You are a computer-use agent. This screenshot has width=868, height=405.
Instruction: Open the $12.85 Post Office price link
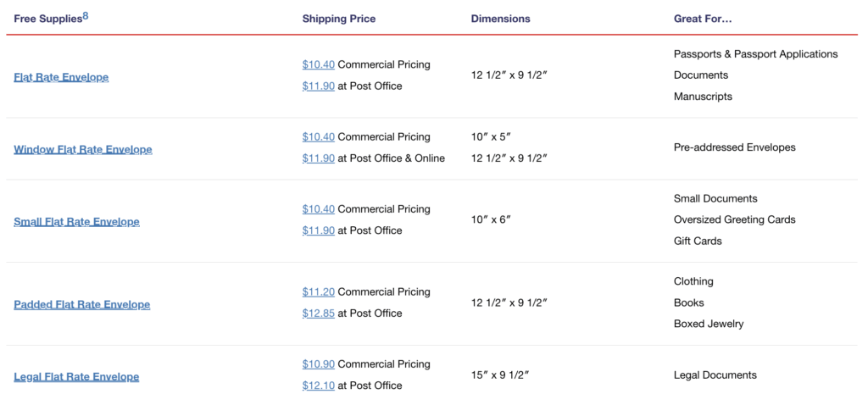tap(318, 313)
